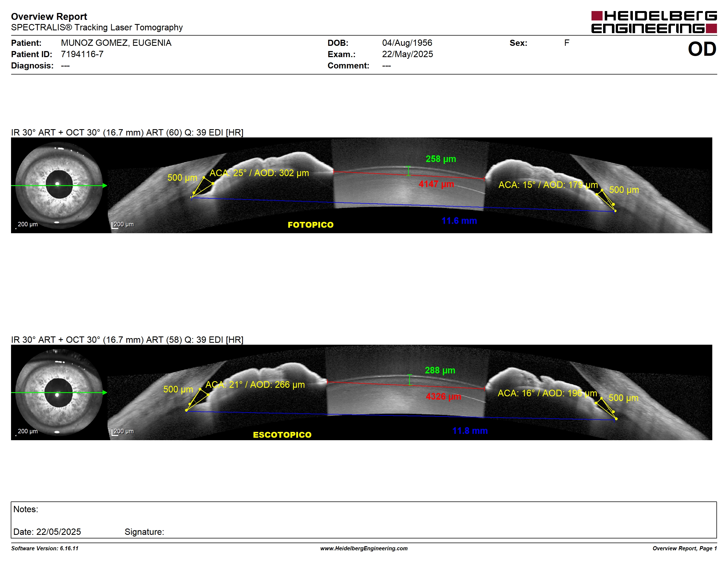This screenshot has width=728, height=563.
Task: Click the Comment field value
Action: 386,66
